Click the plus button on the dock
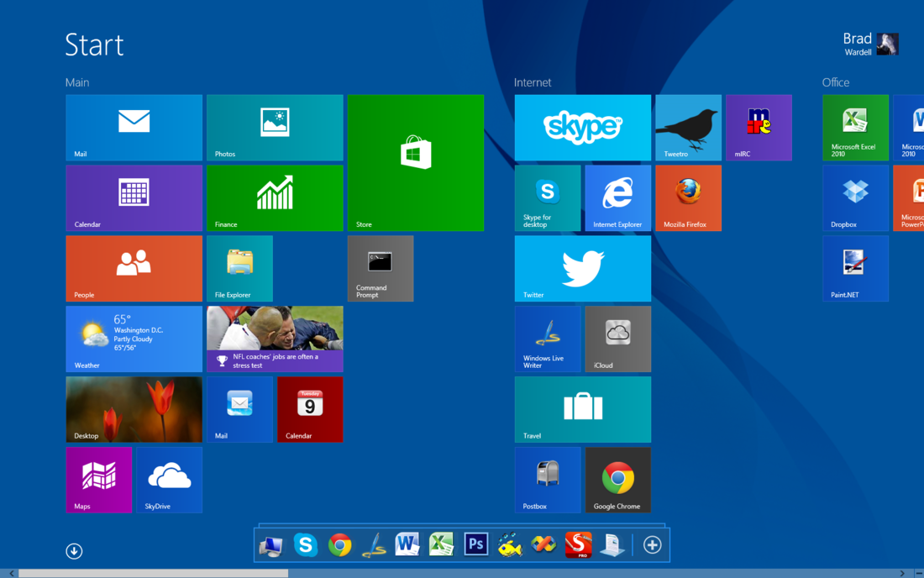 (x=653, y=545)
